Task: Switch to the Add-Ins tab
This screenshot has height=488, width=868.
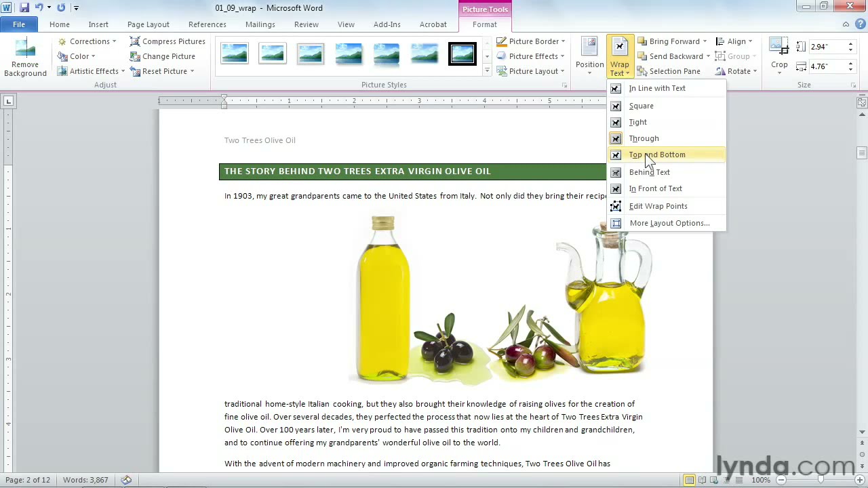Action: pyautogui.click(x=387, y=24)
